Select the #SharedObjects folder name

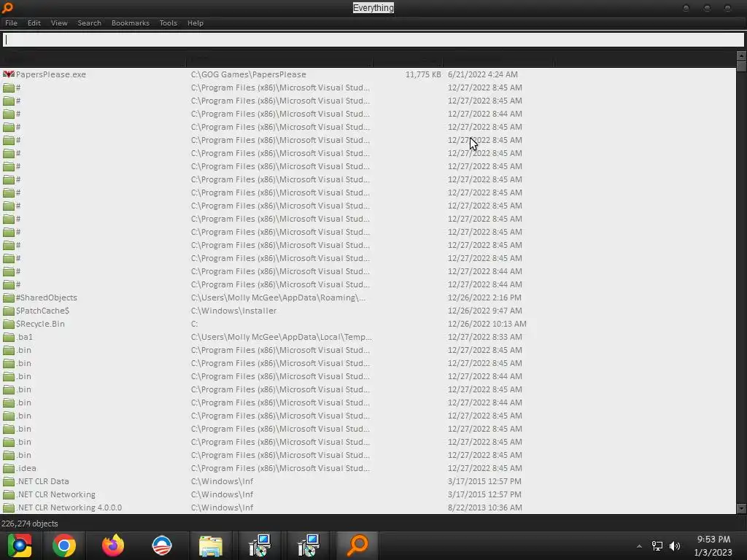46,297
